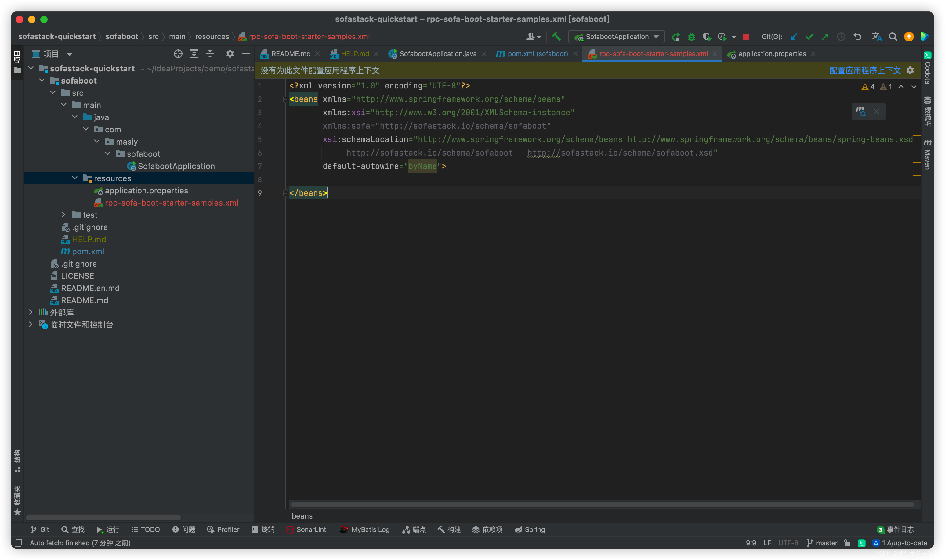Expand the test folder

(x=64, y=215)
